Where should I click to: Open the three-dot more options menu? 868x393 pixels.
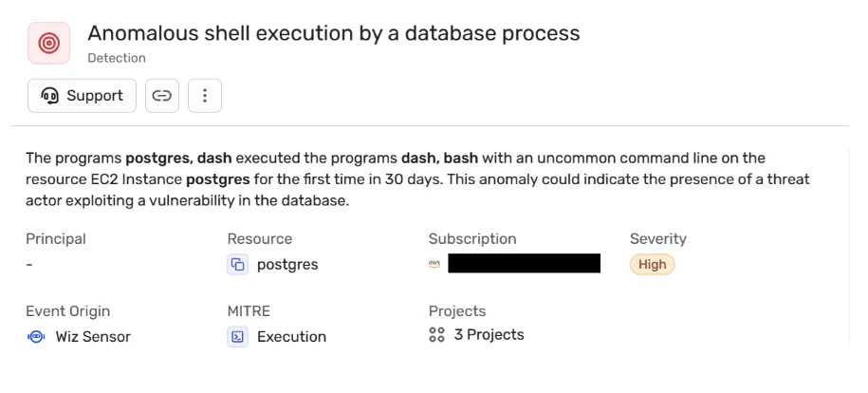click(x=205, y=96)
